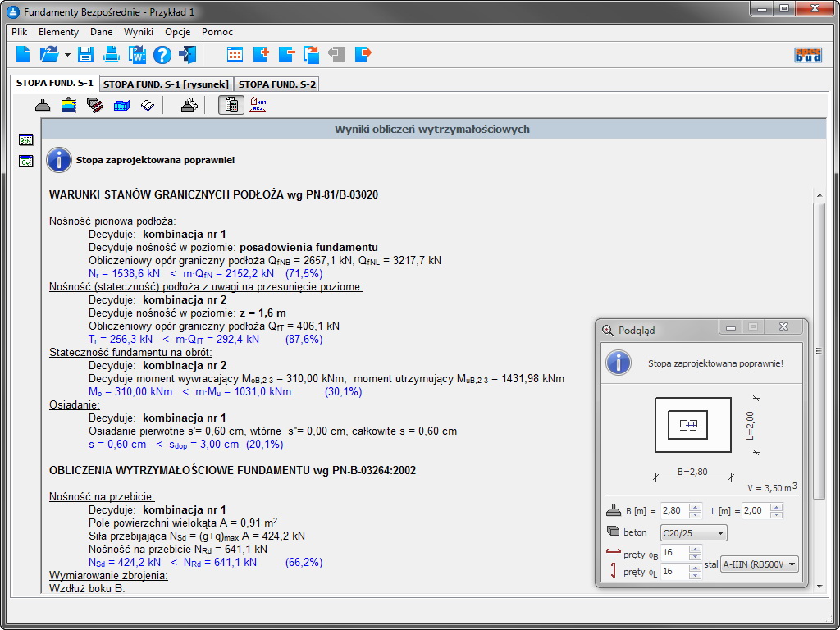Viewport: 840px width, 630px height.
Task: Switch to STOPA FUND. S-2 tab
Action: point(276,84)
